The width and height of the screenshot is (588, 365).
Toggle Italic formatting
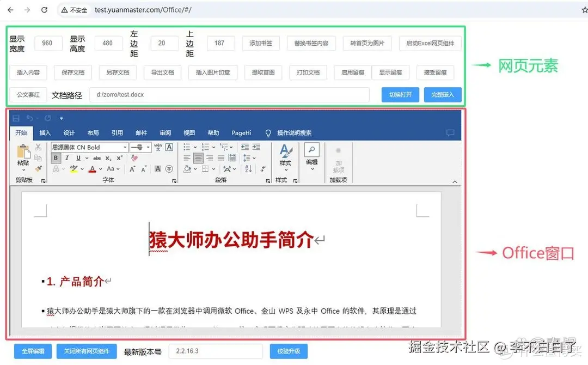[x=67, y=157]
